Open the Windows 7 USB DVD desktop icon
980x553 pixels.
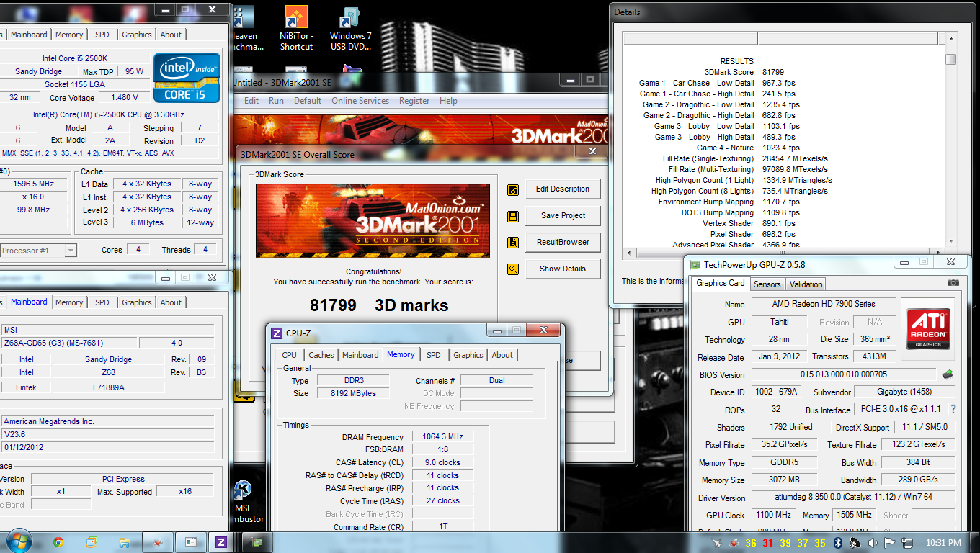[x=351, y=27]
